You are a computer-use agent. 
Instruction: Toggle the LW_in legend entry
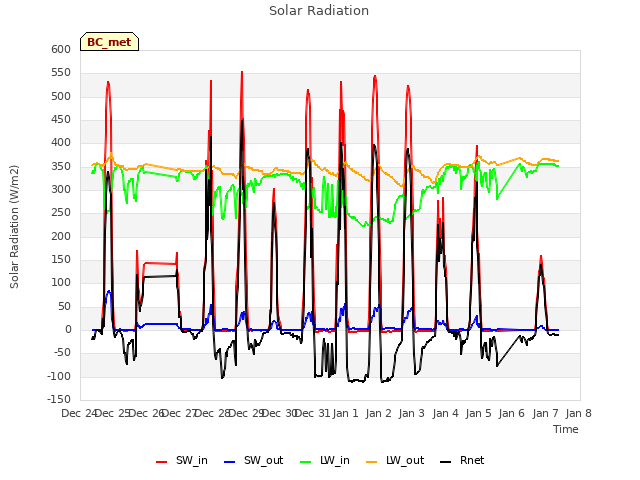coord(324,460)
